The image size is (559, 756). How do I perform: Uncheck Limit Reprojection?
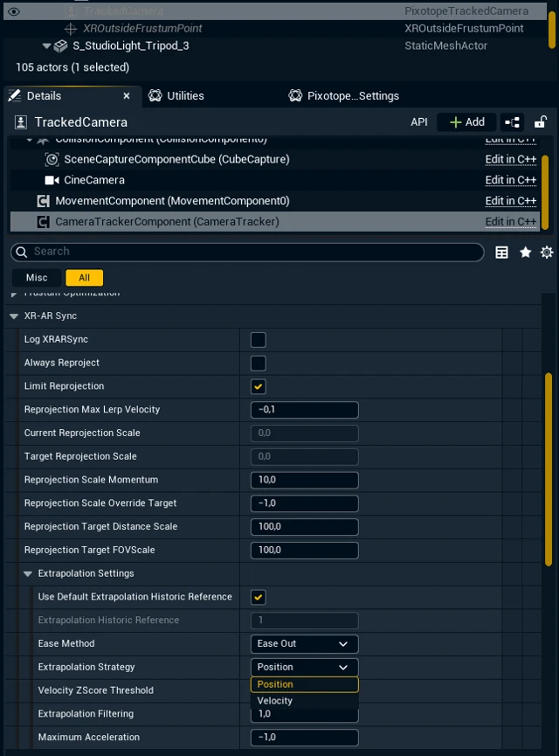(x=258, y=386)
